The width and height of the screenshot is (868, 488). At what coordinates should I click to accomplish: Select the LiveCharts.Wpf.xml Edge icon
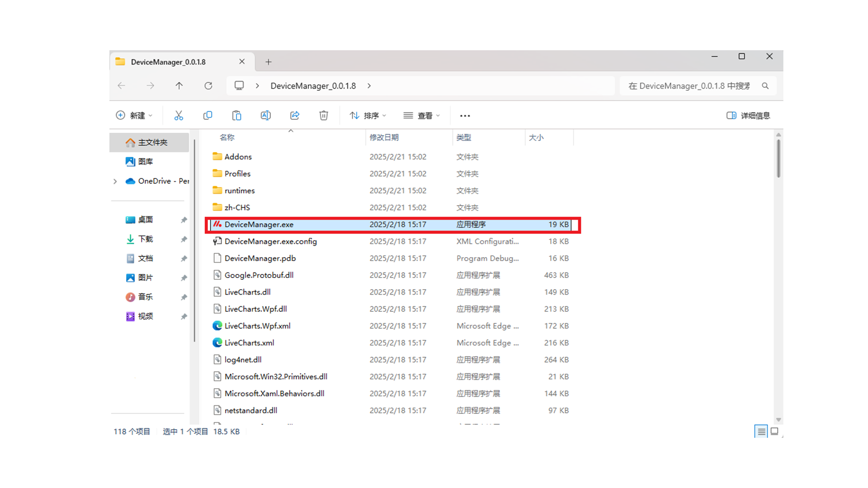click(x=217, y=326)
